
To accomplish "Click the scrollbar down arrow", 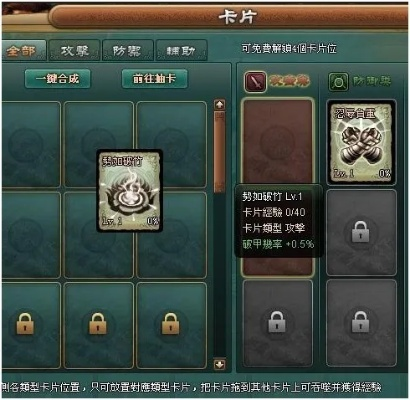I will point(220,364).
